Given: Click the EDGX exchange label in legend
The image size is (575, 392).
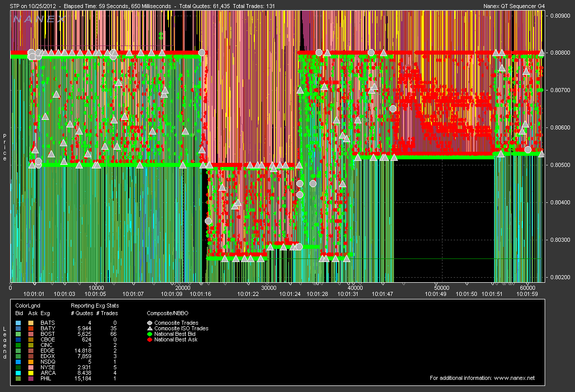Looking at the screenshot, I should click(48, 357).
